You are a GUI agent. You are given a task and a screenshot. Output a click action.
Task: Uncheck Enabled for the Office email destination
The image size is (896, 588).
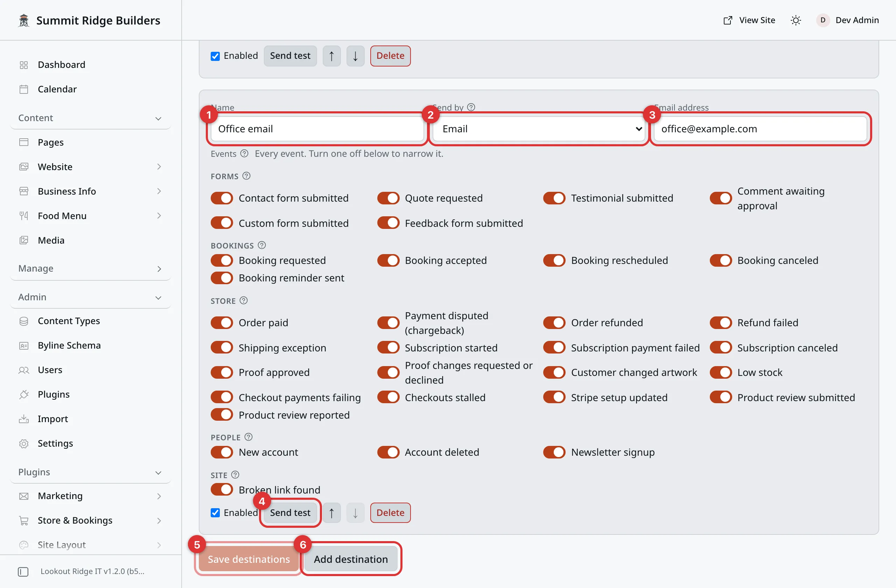click(x=215, y=513)
